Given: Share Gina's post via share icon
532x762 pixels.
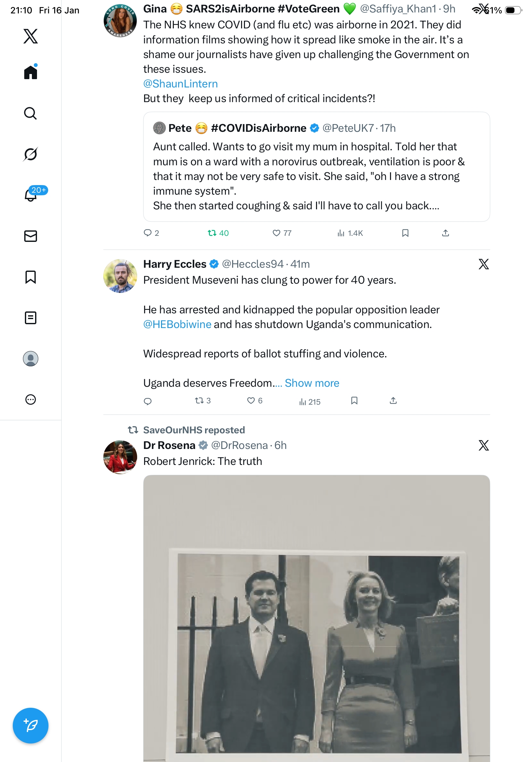Looking at the screenshot, I should 446,233.
